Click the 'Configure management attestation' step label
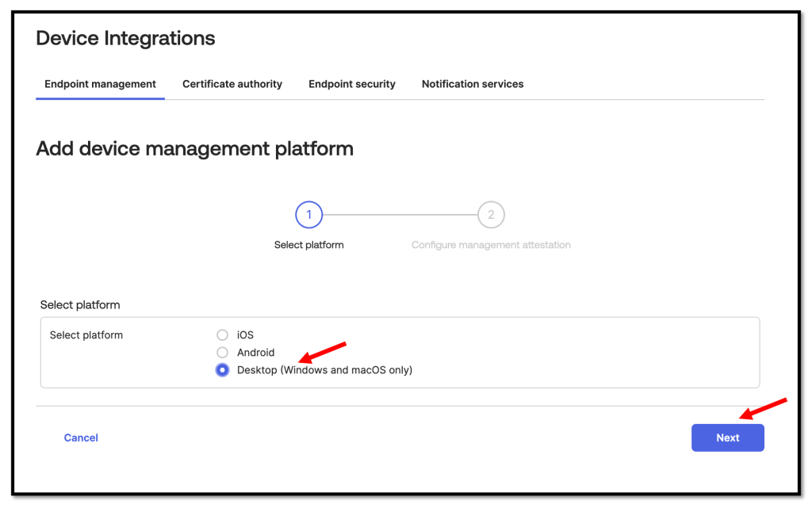This screenshot has height=516, width=812. coord(491,245)
